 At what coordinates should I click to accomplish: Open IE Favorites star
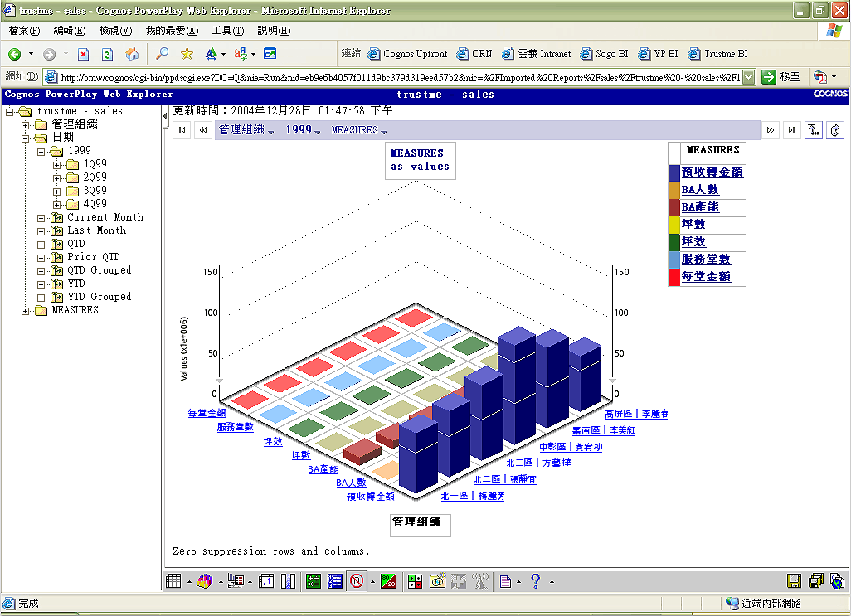[187, 54]
